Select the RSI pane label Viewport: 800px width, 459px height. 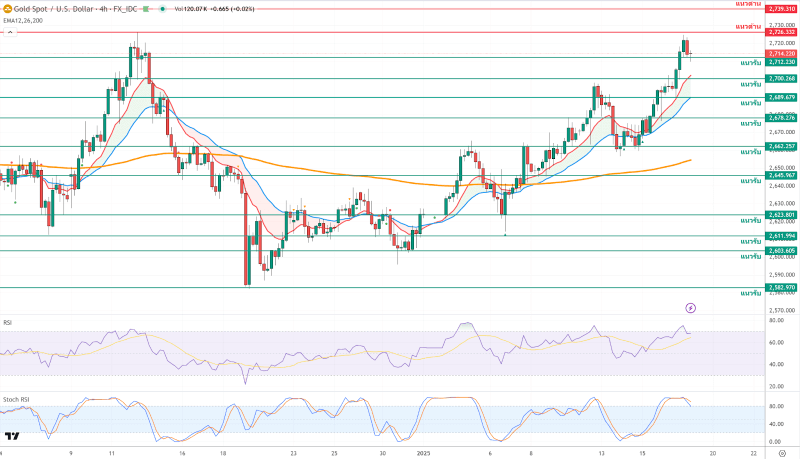pos(8,322)
